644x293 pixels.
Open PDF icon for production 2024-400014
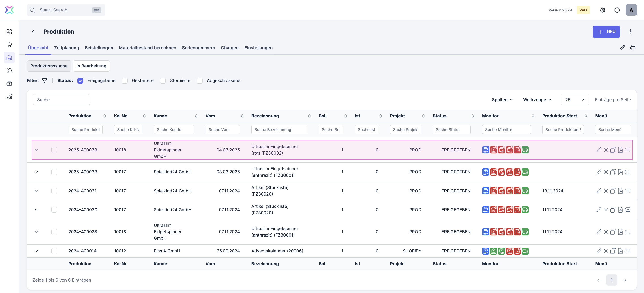pyautogui.click(x=620, y=251)
